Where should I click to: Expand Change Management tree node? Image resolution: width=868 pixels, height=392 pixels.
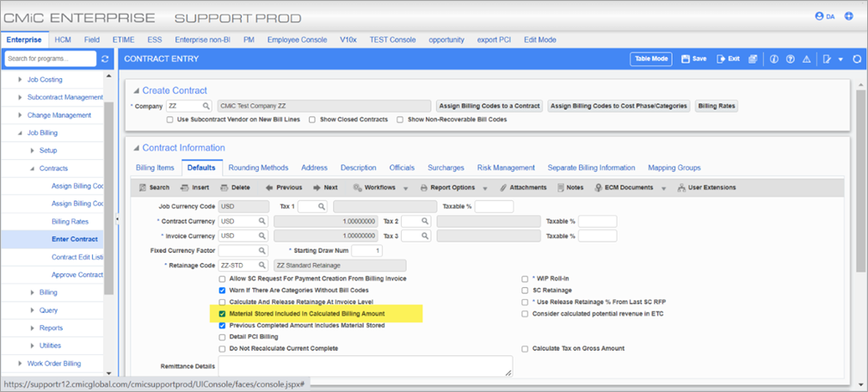coord(20,115)
